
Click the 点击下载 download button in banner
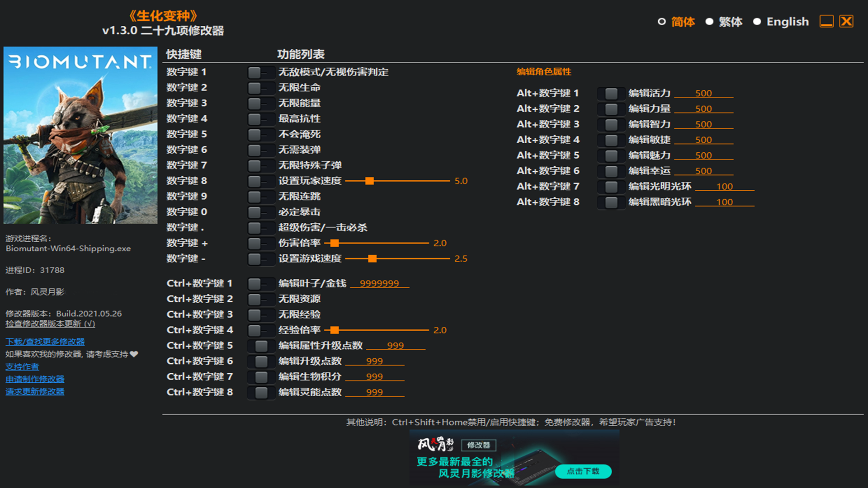[583, 471]
